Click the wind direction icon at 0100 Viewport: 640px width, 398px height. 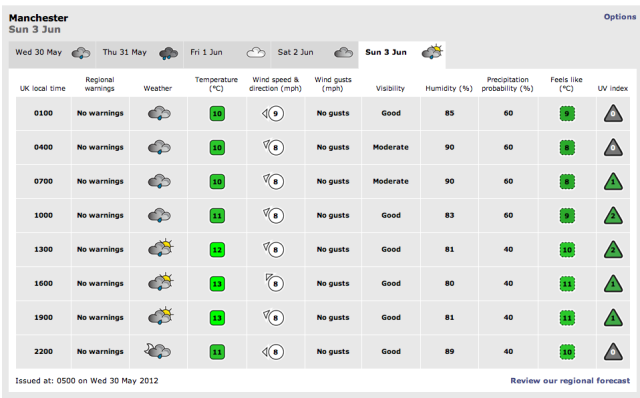tap(273, 113)
